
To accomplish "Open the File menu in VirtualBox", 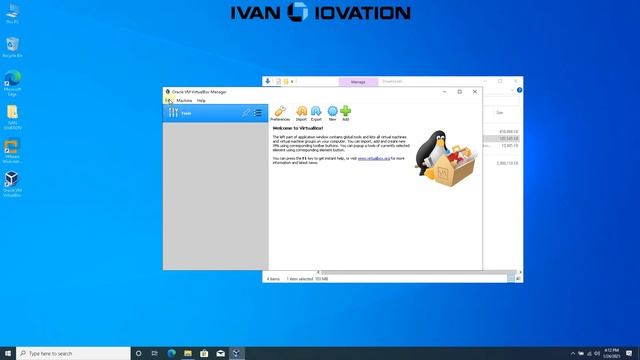I will (168, 100).
